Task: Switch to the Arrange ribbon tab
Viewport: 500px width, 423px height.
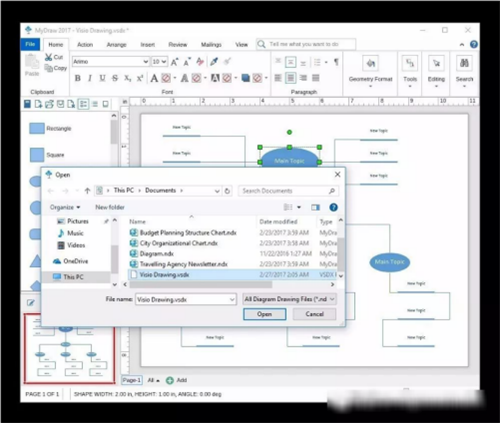Action: pos(116,45)
